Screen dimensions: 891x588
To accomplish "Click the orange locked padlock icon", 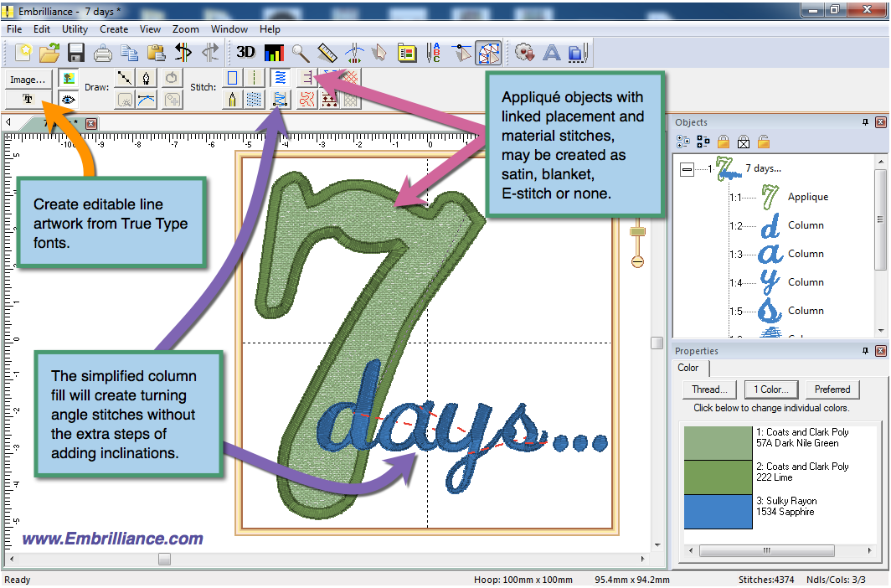I will (724, 142).
